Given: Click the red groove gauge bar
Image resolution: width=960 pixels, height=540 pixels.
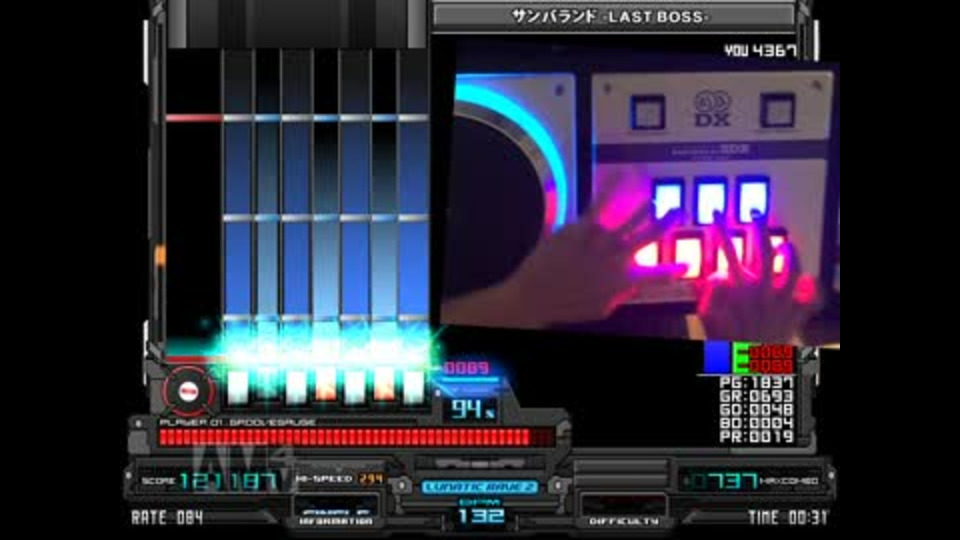Looking at the screenshot, I should (x=356, y=437).
